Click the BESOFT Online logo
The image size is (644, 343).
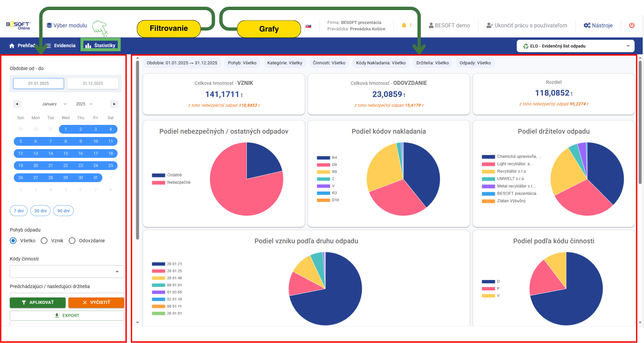(18, 25)
